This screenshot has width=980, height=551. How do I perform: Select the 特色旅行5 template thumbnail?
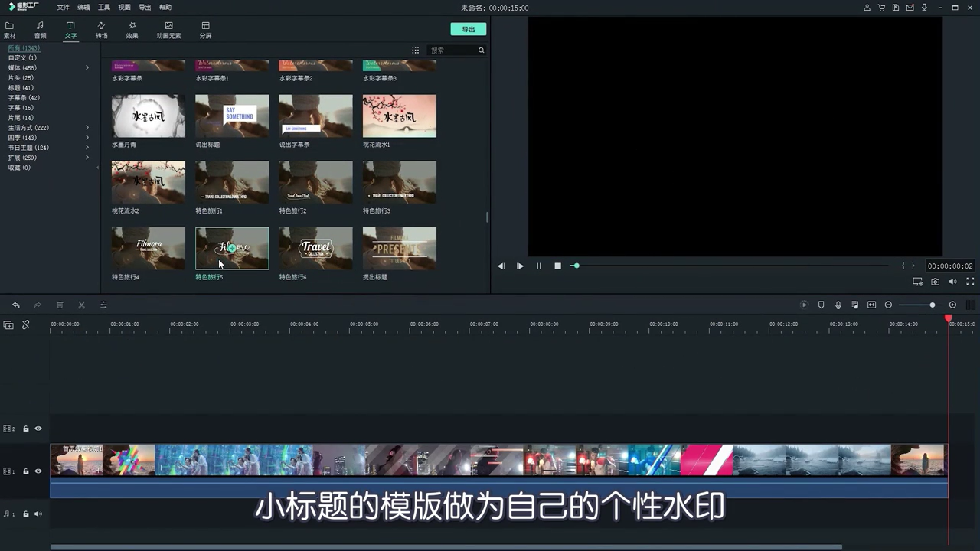pos(232,249)
